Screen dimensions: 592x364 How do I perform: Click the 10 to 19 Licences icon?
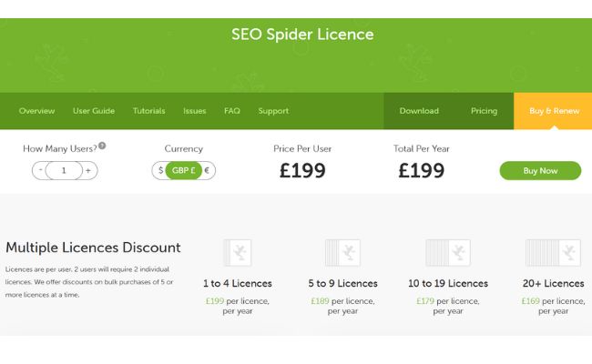tap(447, 252)
